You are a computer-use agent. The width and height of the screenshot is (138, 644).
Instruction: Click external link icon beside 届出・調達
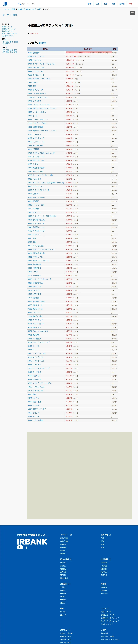click(x=71, y=559)
